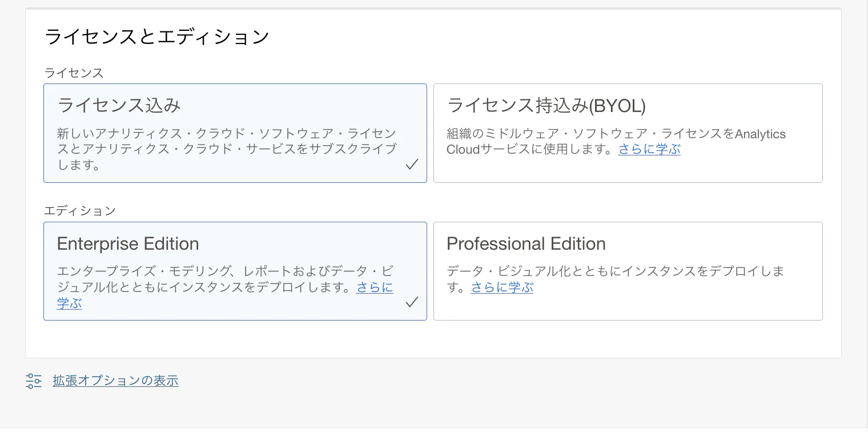
Task: Click the checkmark in Enterprise Edition card
Action: click(x=412, y=302)
